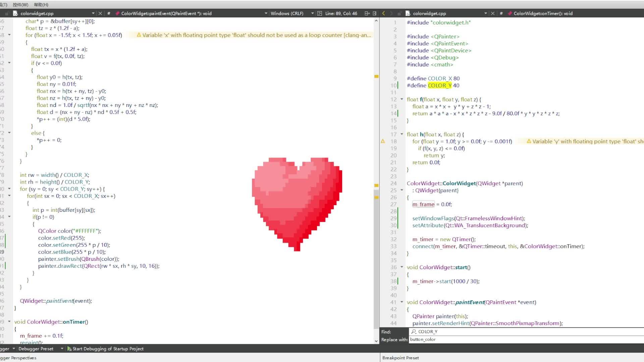The width and height of the screenshot is (644, 362).
Task: Click the split editor icon
Action: point(367,13)
